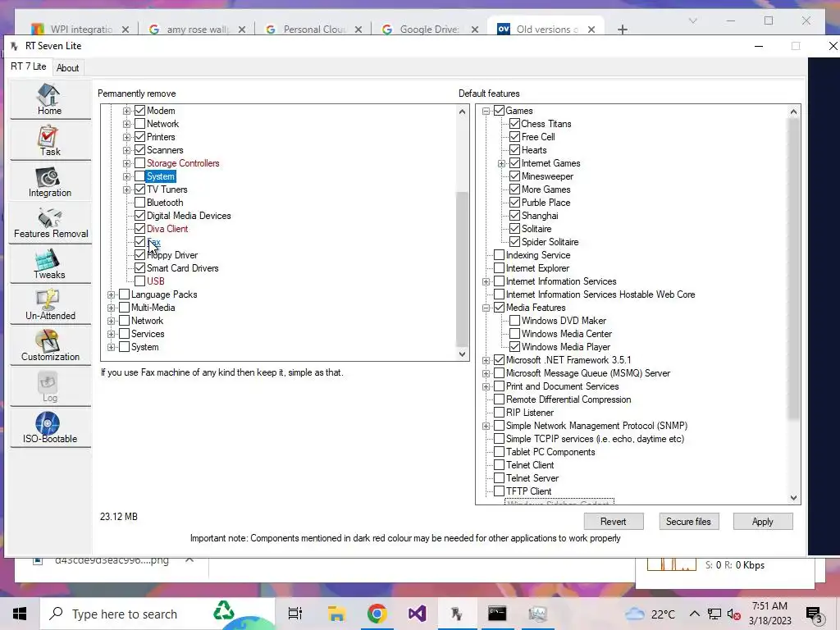The width and height of the screenshot is (840, 630).
Task: Expand the Multi-Media tree node
Action: click(111, 308)
